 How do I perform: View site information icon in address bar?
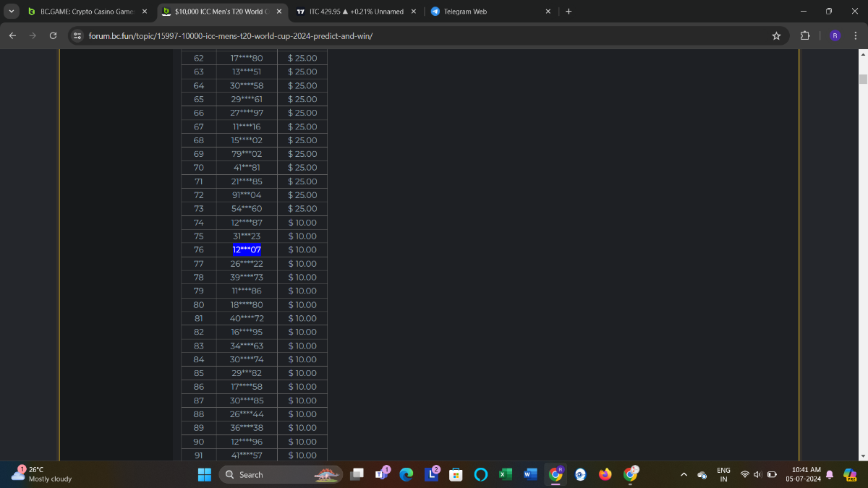click(78, 35)
